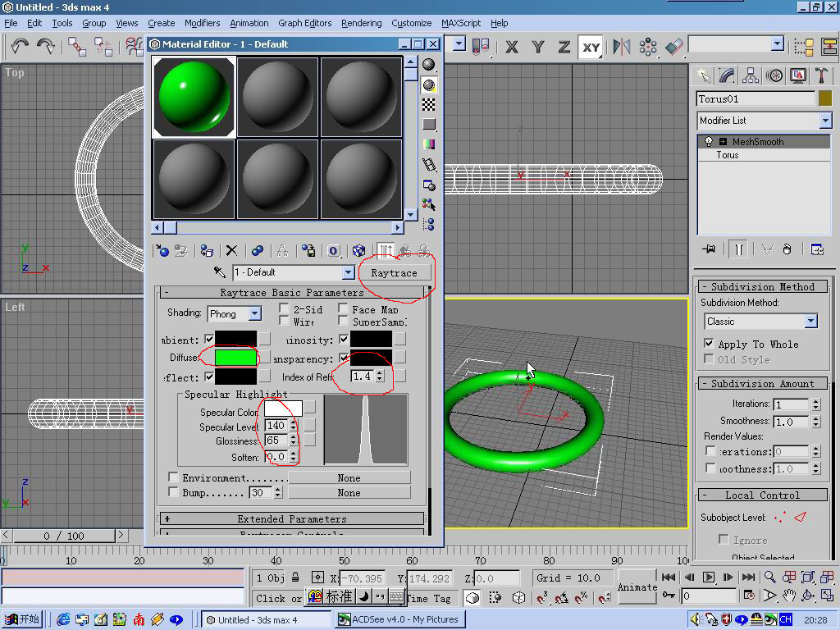Select the Link tool icon
This screenshot has height=630, width=840.
tap(76, 47)
